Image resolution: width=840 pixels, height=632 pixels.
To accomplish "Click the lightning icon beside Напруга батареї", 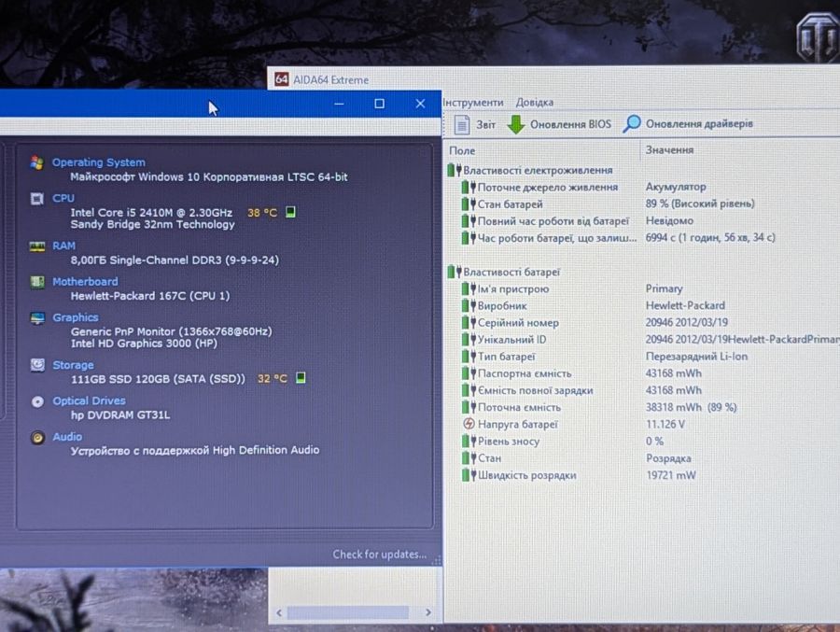I will point(469,424).
